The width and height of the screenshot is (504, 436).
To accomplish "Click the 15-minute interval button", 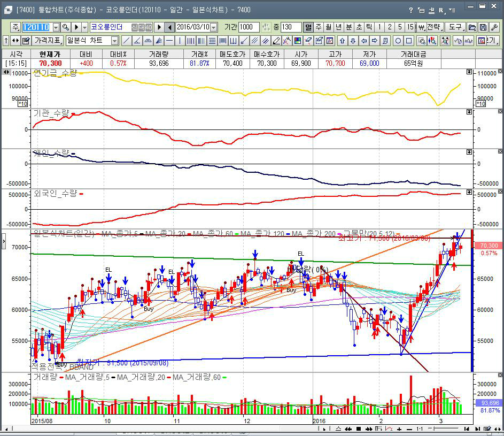I will [409, 27].
